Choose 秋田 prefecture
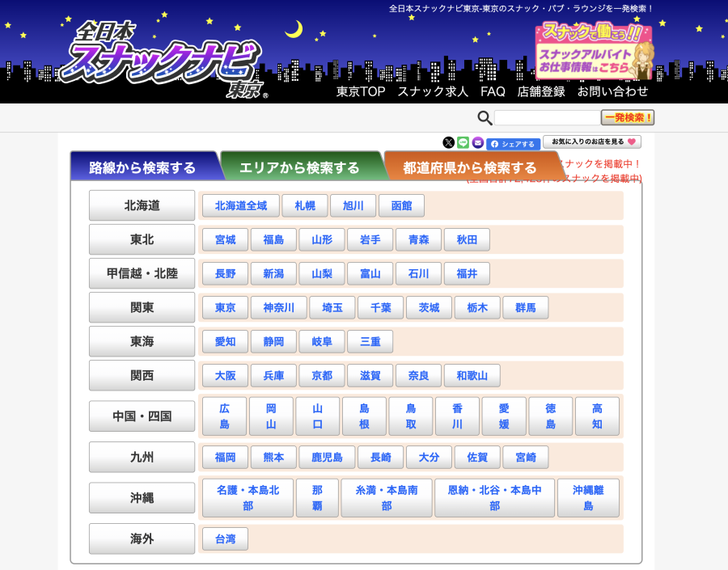The image size is (728, 570). 467,239
